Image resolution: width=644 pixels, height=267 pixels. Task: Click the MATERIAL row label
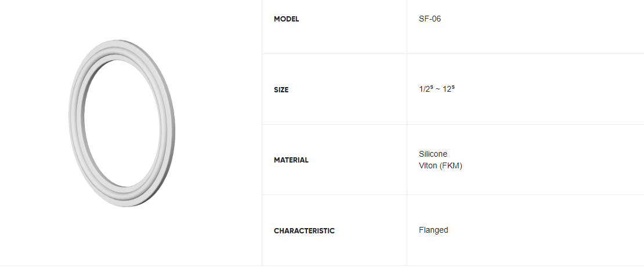(291, 160)
